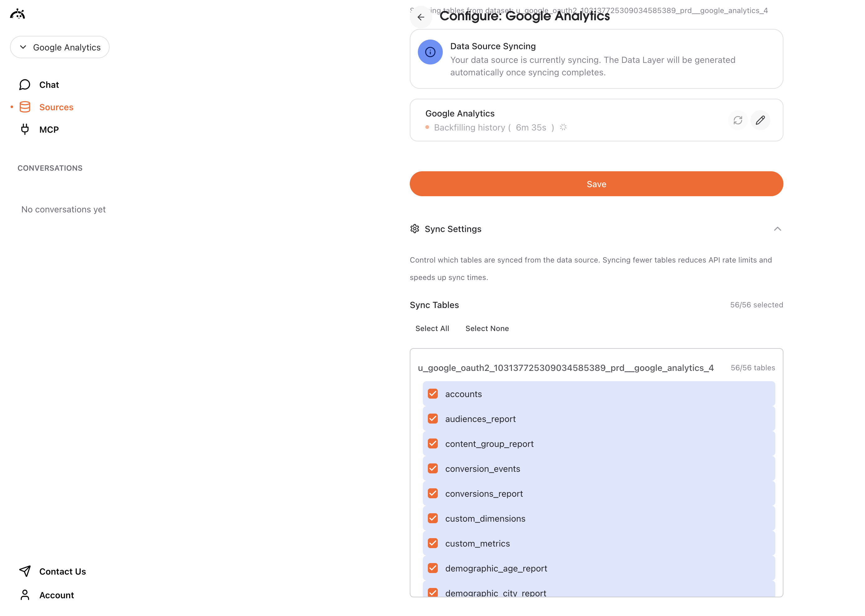865x616 pixels.
Task: Click the Sync Settings gear icon
Action: point(414,229)
